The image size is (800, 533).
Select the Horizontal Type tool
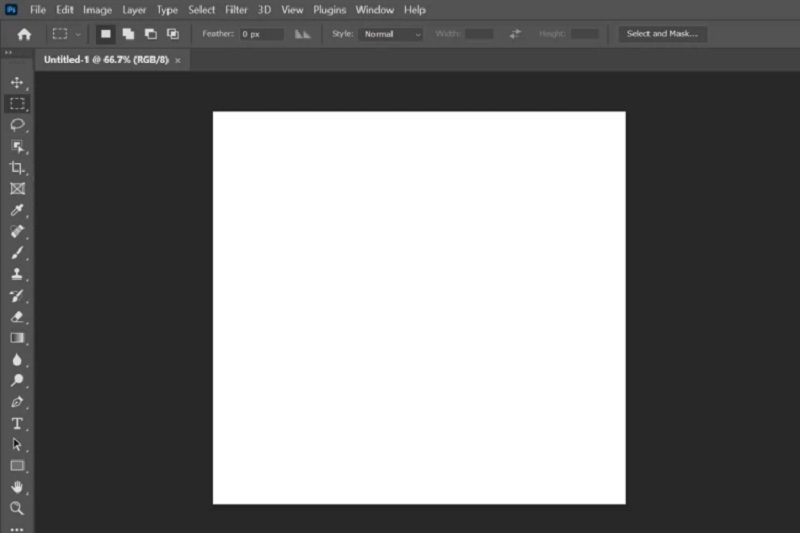coord(17,423)
